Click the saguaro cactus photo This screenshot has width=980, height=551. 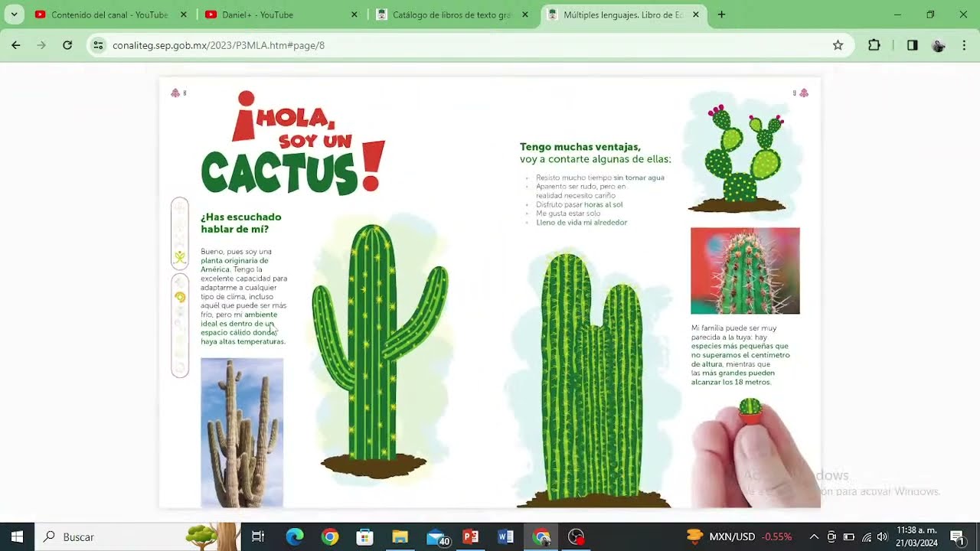point(242,432)
